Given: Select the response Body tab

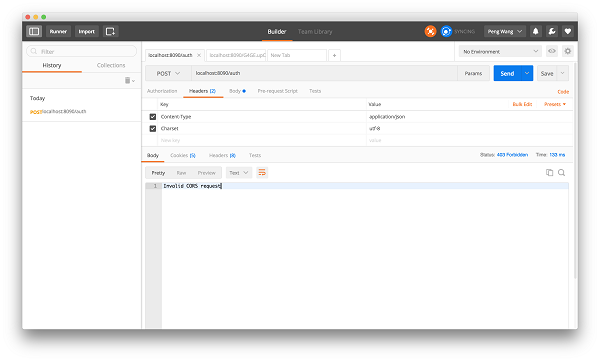Looking at the screenshot, I should [153, 155].
